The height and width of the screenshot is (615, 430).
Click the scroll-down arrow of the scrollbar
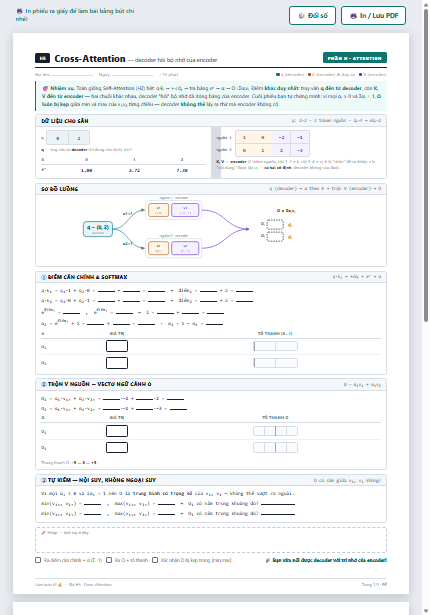tap(426, 611)
